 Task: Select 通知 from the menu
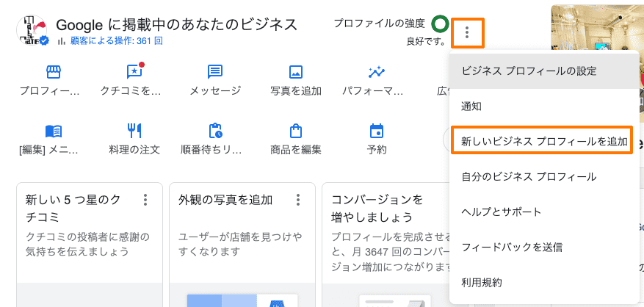tap(471, 106)
